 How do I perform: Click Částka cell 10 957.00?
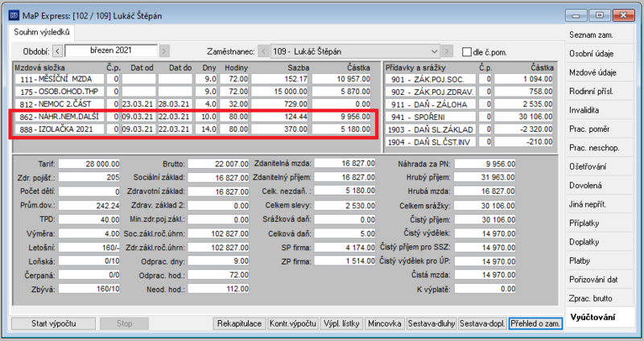341,79
